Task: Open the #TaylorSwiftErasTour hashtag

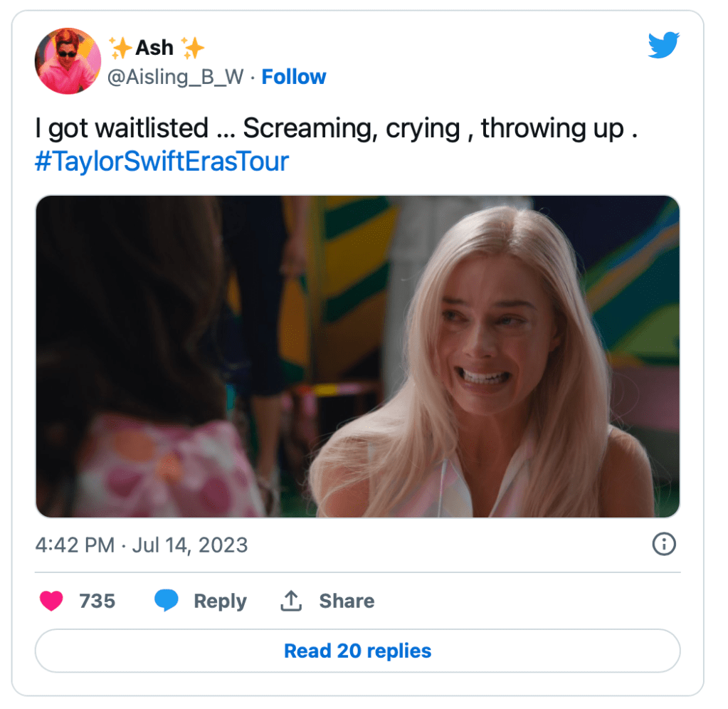Action: 162,161
